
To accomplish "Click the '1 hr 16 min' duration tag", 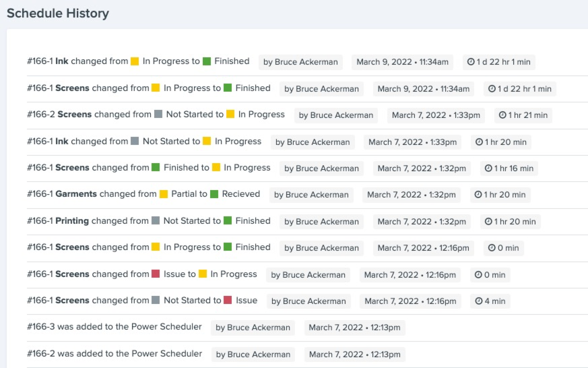I will 509,168.
